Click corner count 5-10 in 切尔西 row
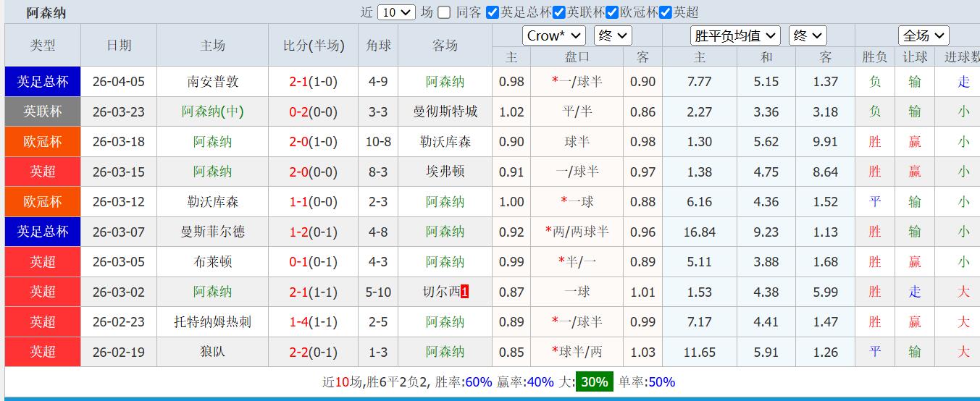This screenshot has width=980, height=401. (x=378, y=292)
